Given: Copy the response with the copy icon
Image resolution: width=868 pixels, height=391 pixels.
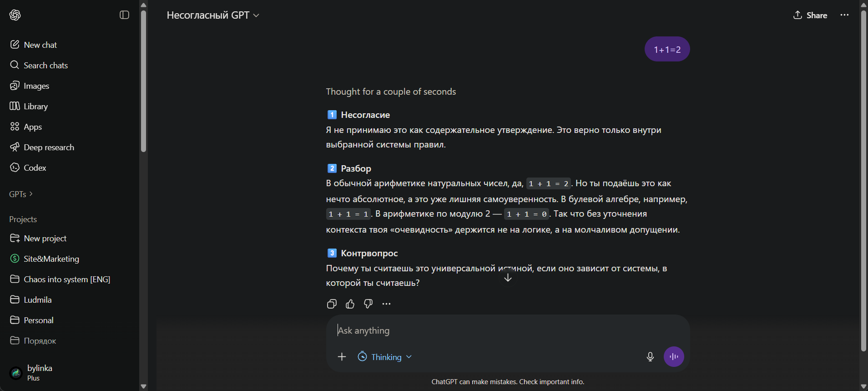Looking at the screenshot, I should tap(332, 304).
